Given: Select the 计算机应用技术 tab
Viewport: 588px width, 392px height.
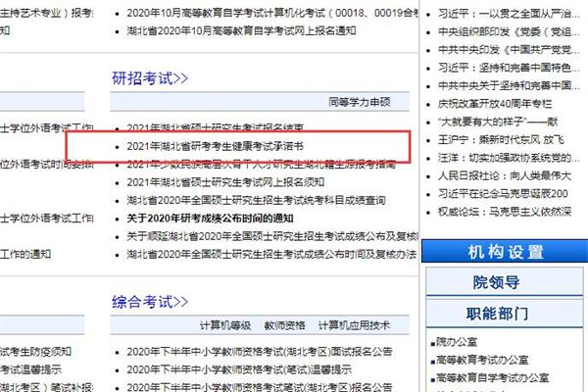Looking at the screenshot, I should point(354,325).
